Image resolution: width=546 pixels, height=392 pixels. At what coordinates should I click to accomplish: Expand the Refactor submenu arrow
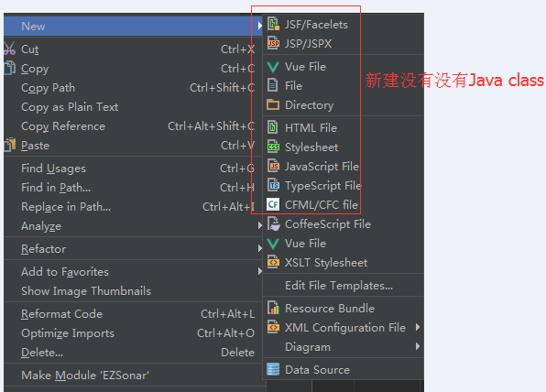260,248
